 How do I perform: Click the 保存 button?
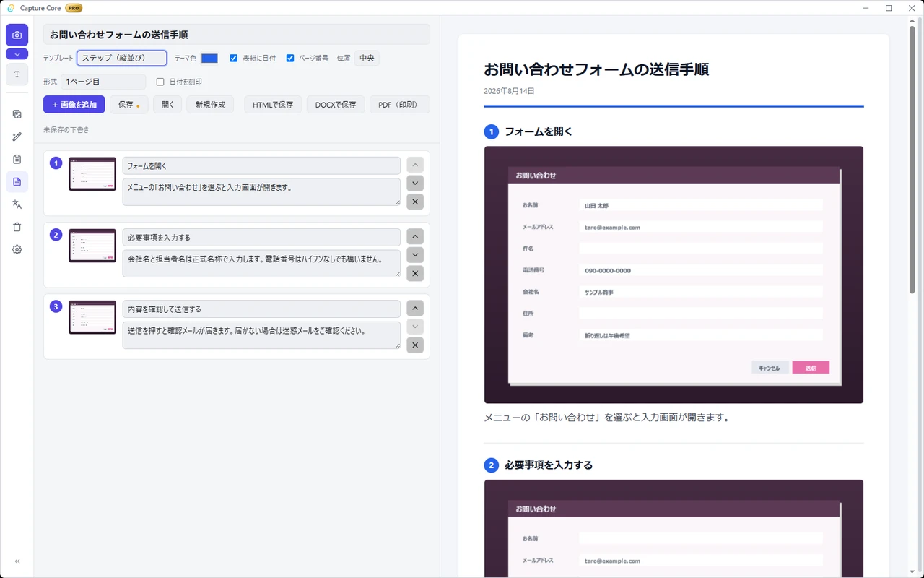[129, 105]
